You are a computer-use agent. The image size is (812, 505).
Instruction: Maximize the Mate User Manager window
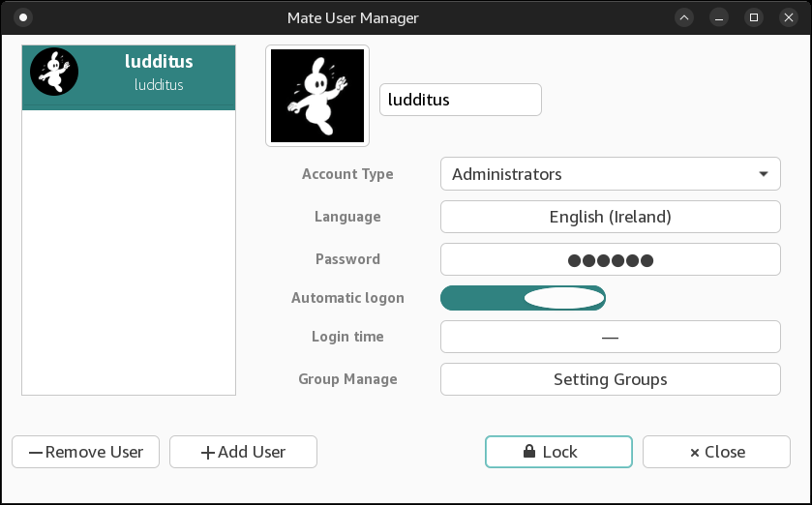point(753,17)
